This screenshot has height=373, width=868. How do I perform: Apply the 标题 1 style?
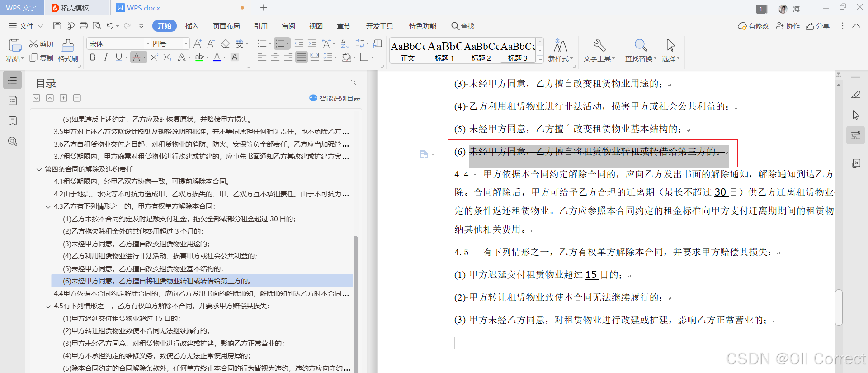pos(444,50)
